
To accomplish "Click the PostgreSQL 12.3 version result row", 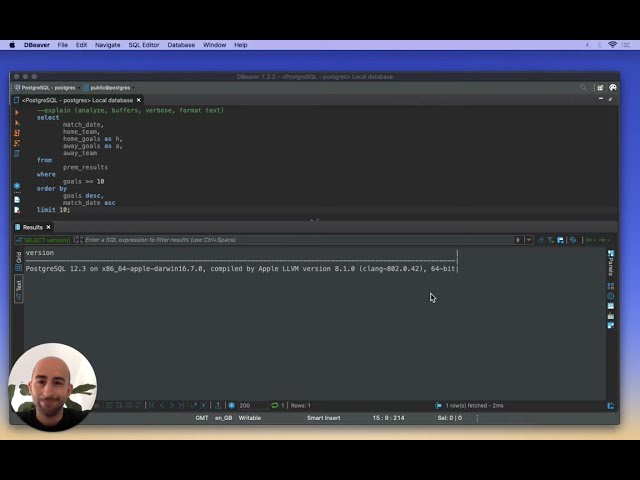I will 240,269.
